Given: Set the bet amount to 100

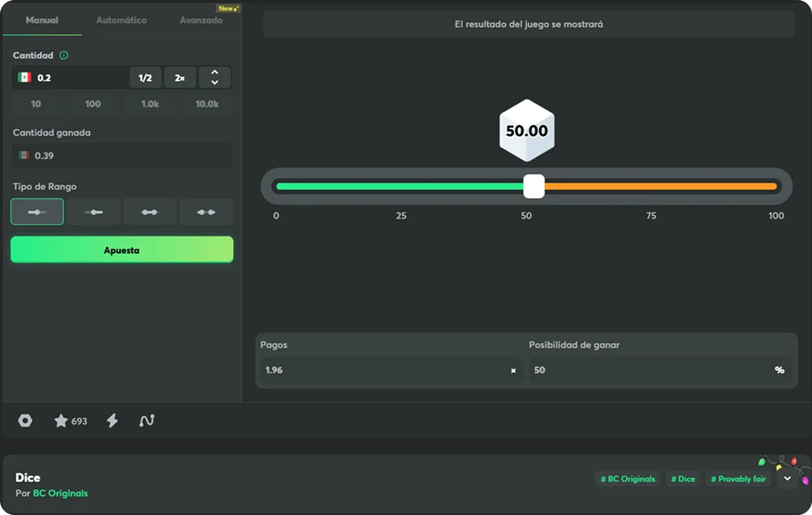Looking at the screenshot, I should [x=93, y=104].
